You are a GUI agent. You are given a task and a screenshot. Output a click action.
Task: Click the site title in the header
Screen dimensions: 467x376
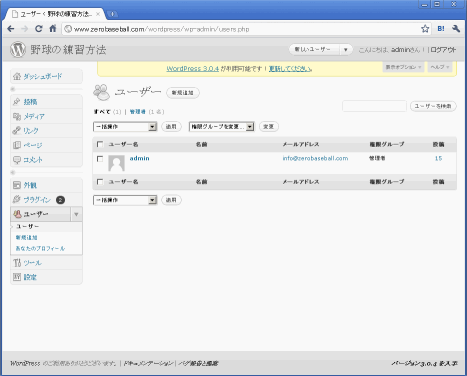[x=68, y=50]
